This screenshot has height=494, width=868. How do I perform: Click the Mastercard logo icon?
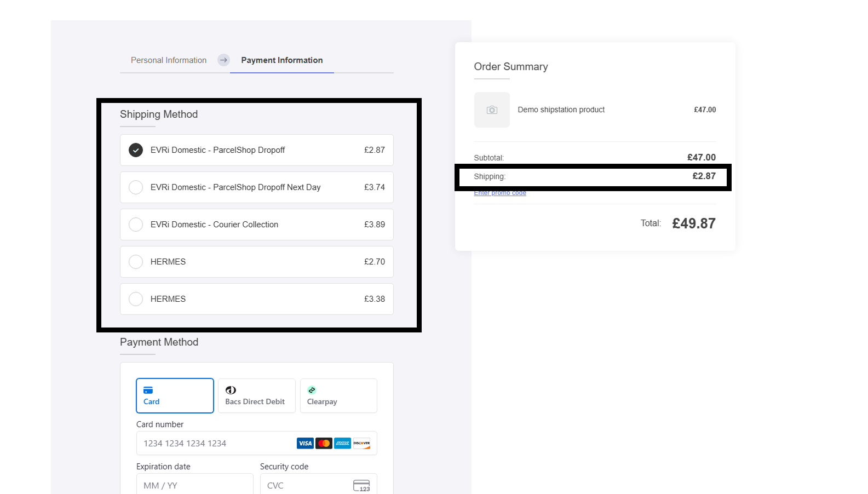pos(324,443)
